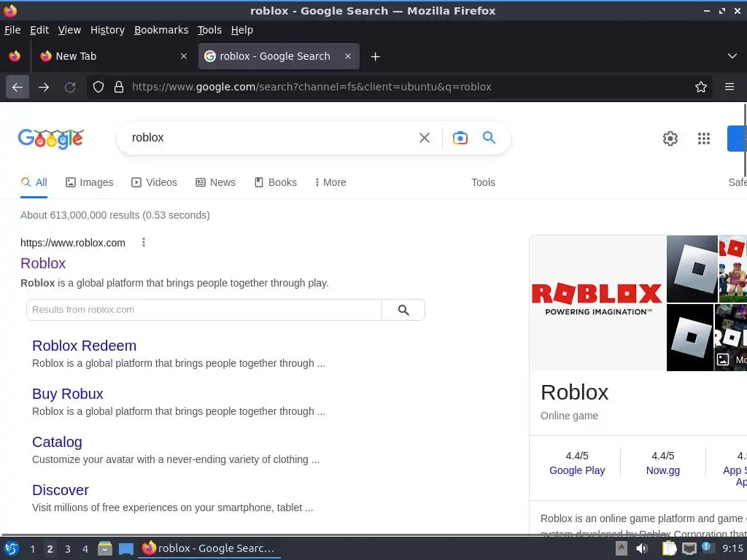Close the roblox - Google Search tab

(x=348, y=56)
